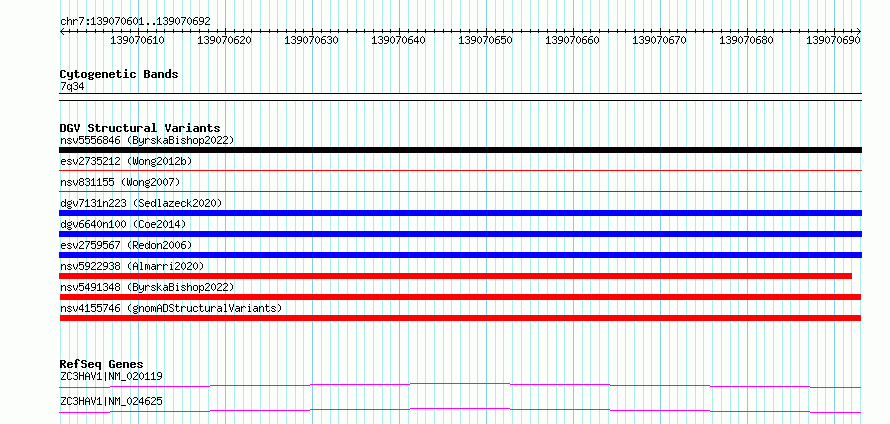Screen dimensions: 890x424
Task: Click the red bar for nsv4155746
Action: pyautogui.click(x=460, y=318)
